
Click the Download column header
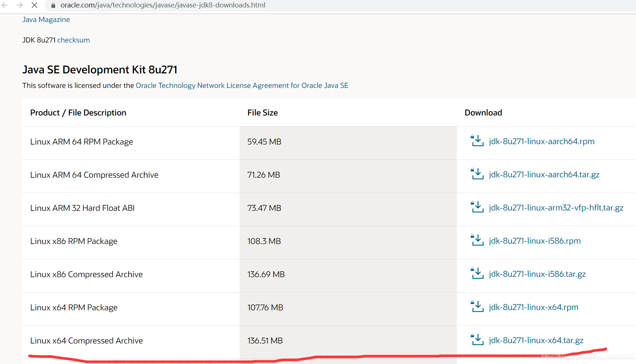tap(483, 113)
